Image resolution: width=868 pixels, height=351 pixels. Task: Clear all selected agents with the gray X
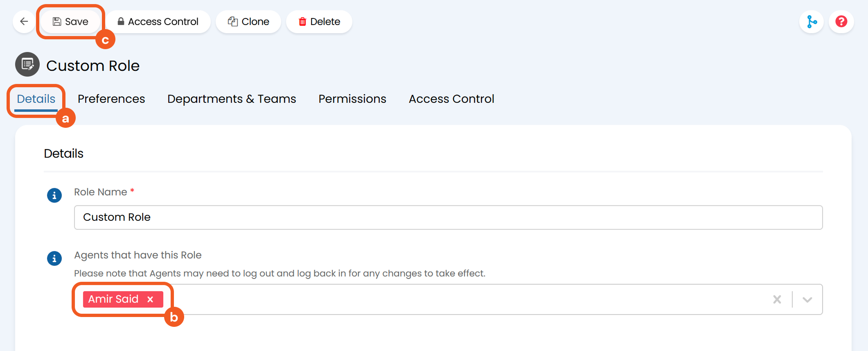tap(777, 299)
